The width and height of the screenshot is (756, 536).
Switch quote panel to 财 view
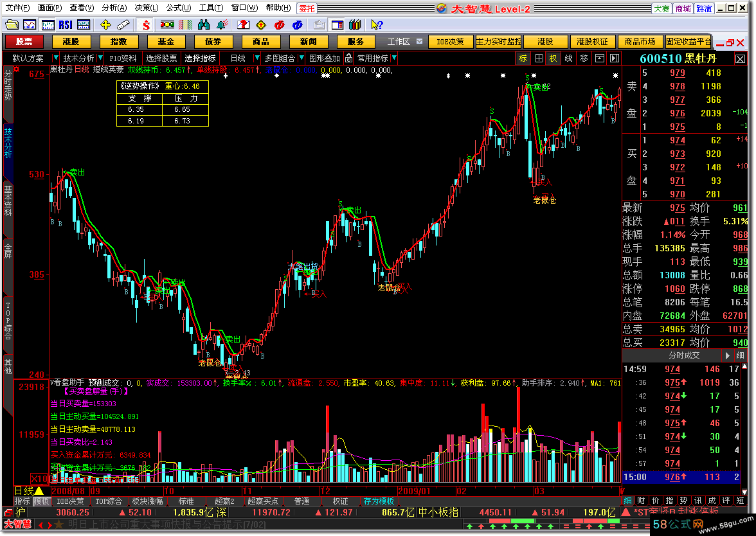click(x=641, y=500)
